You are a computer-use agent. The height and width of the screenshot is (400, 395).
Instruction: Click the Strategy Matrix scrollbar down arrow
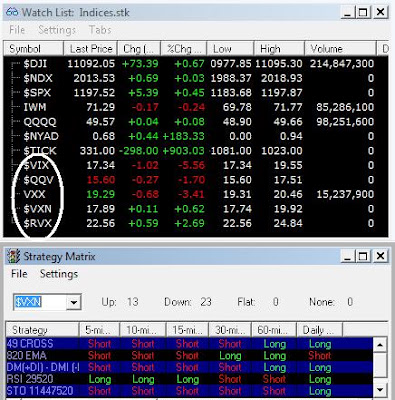380,389
